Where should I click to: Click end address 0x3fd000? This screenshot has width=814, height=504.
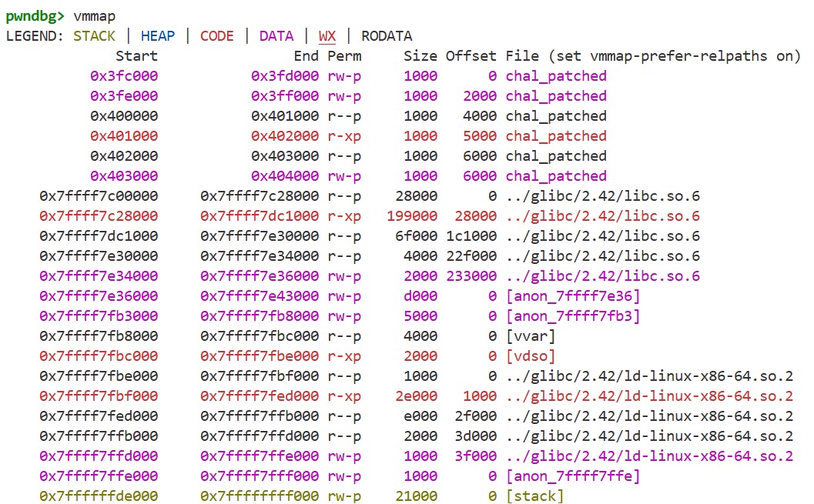(x=285, y=75)
